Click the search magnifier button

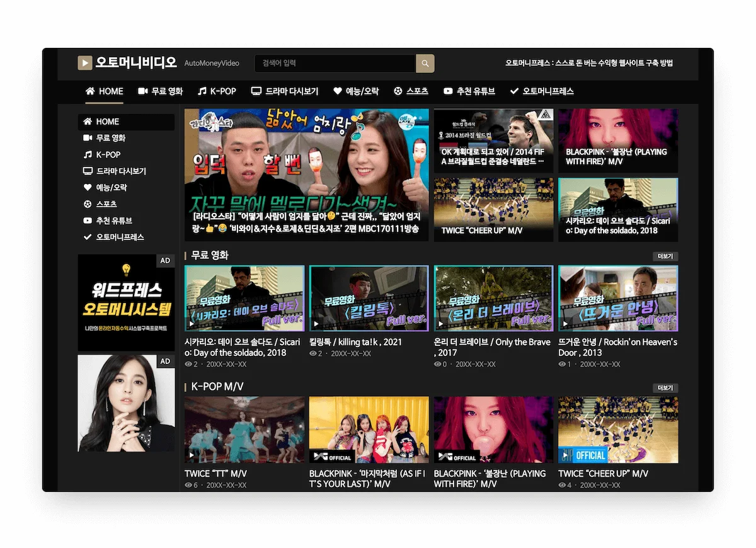point(425,64)
